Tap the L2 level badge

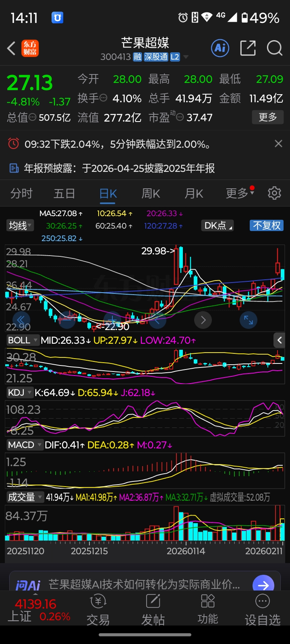[x=175, y=57]
